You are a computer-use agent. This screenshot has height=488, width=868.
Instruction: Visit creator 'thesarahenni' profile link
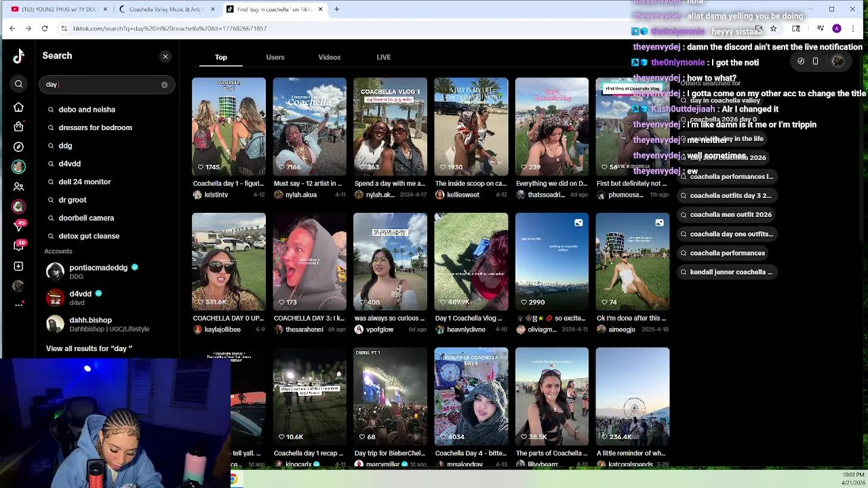pos(304,330)
